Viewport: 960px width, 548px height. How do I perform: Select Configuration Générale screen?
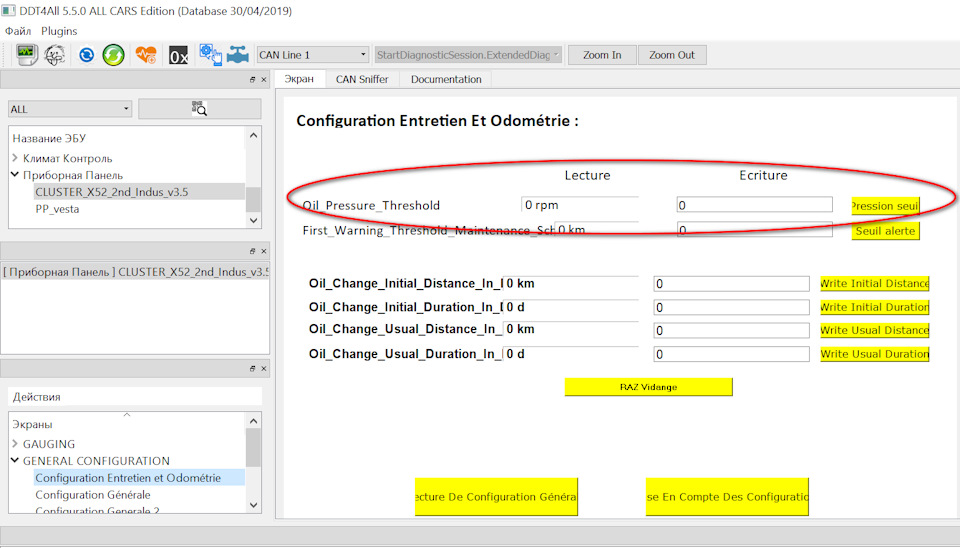92,495
